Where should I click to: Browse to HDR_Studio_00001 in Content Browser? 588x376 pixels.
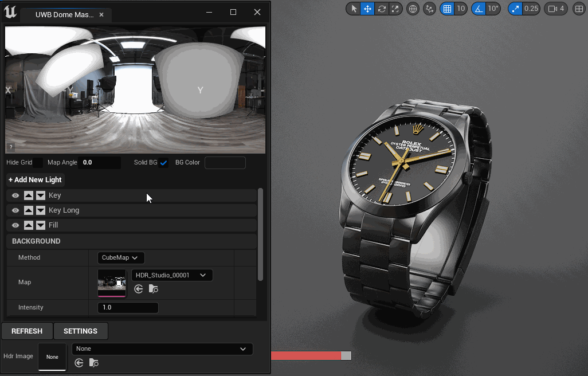(x=153, y=289)
